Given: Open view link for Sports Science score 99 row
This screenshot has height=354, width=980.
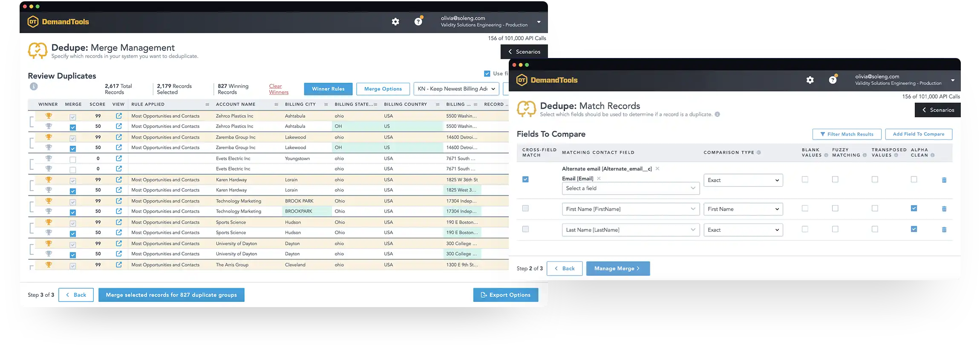Looking at the screenshot, I should (119, 222).
